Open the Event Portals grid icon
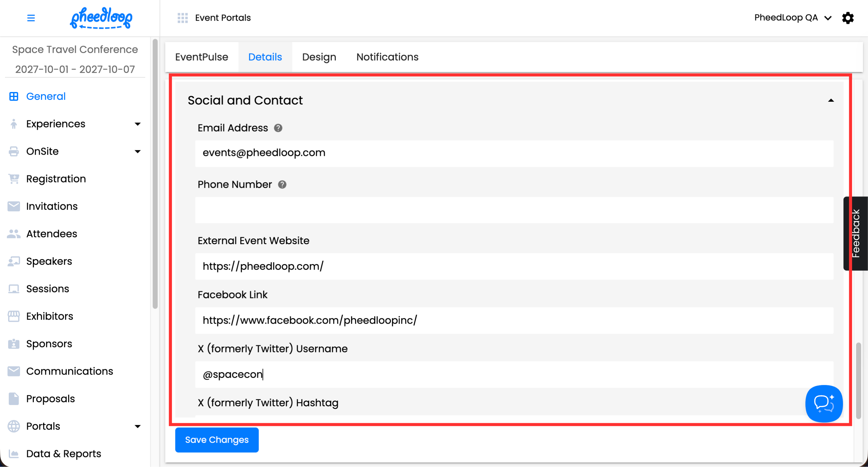The width and height of the screenshot is (868, 467). (182, 18)
